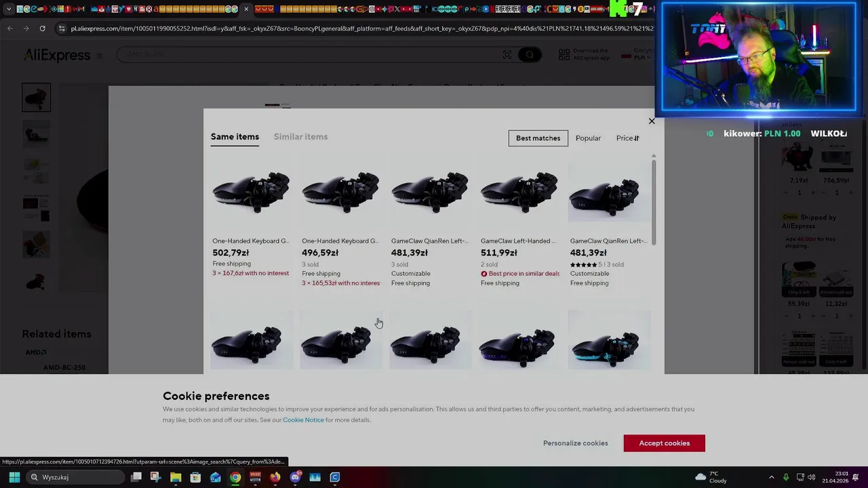Go forward in the browser
The width and height of the screenshot is (868, 488).
pos(26,28)
